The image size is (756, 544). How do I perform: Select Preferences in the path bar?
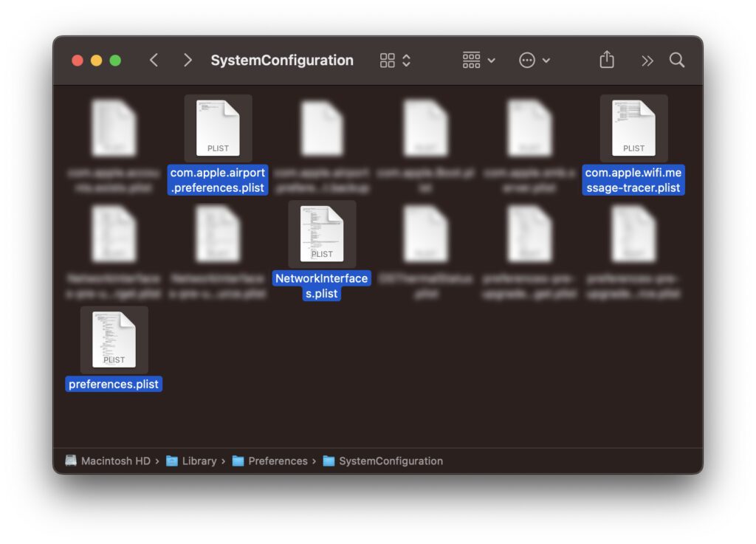pyautogui.click(x=278, y=461)
